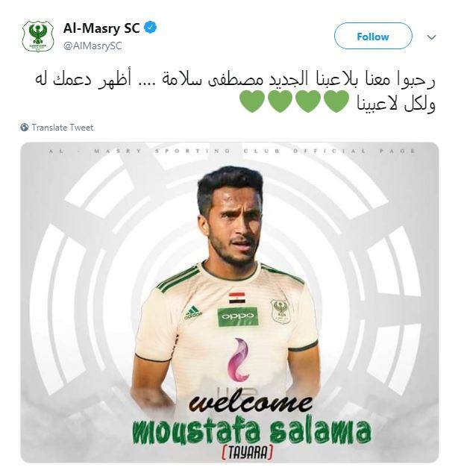Click the Arabic tweet text
The image size is (461, 476).
coord(235,92)
